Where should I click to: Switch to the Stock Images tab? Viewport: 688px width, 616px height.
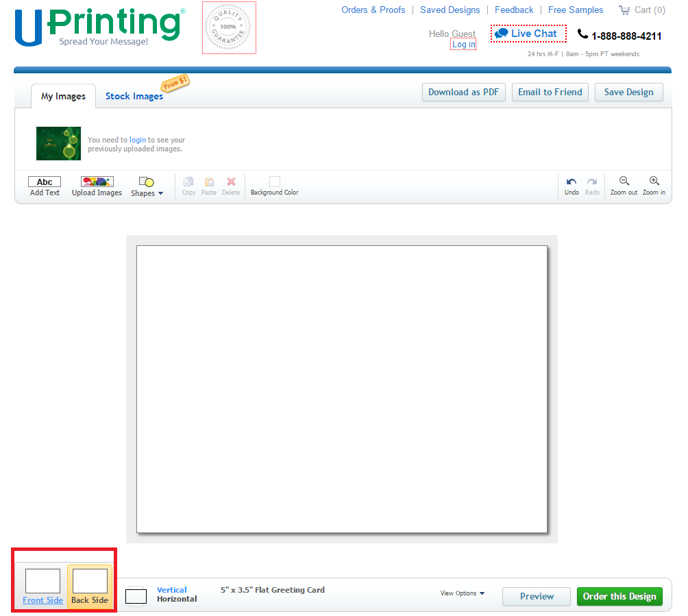[134, 97]
